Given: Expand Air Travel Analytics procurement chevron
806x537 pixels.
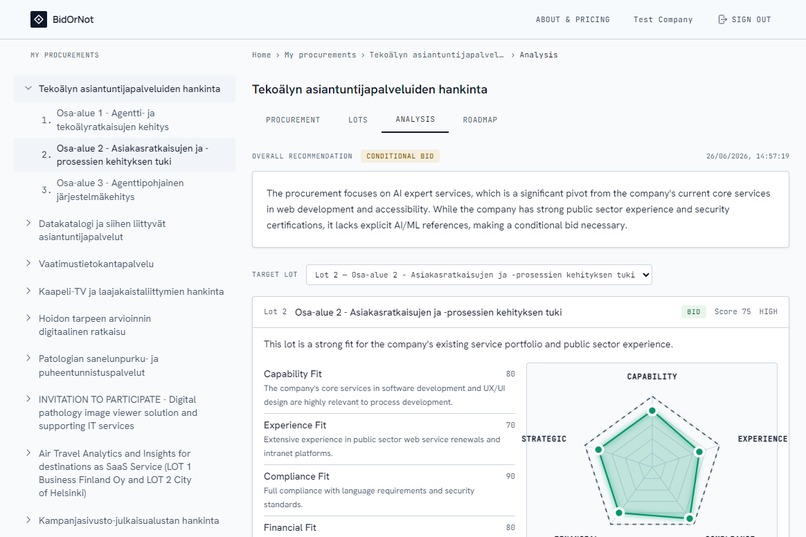Looking at the screenshot, I should click(x=28, y=453).
